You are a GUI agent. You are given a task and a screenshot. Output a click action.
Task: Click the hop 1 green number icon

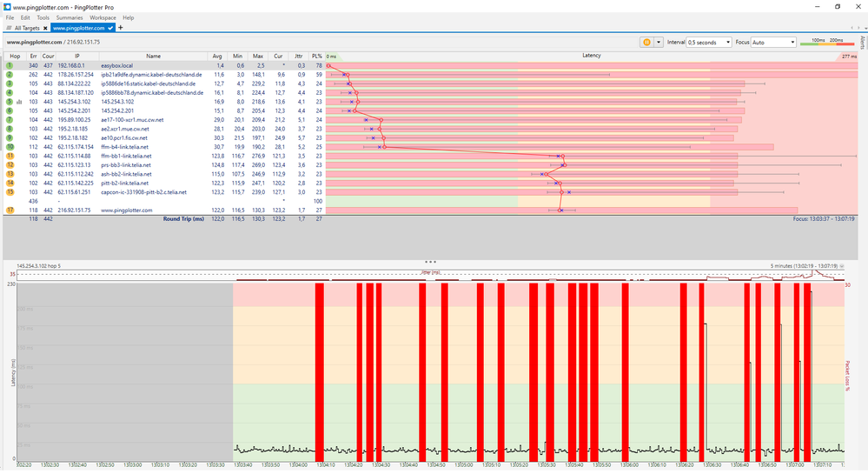pyautogui.click(x=10, y=65)
